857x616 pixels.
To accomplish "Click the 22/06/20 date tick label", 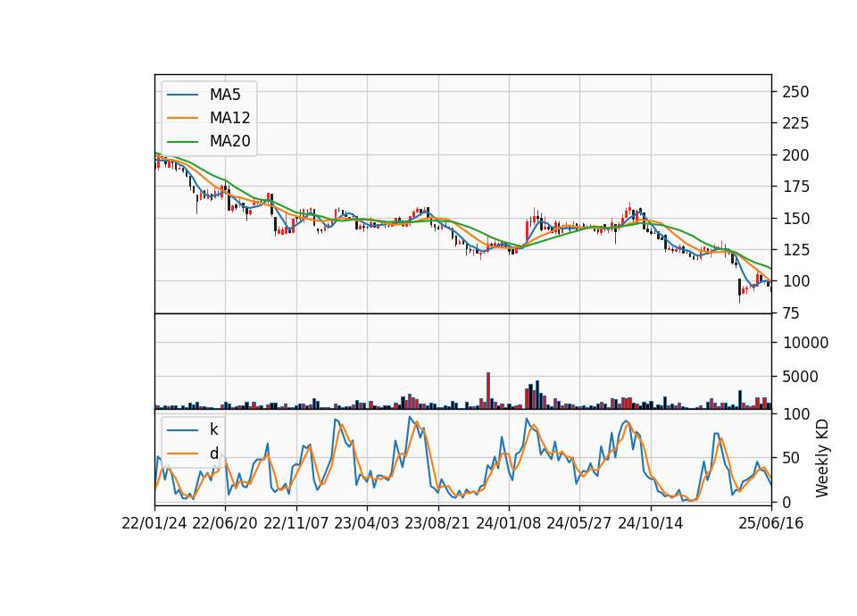I will click(x=225, y=523).
